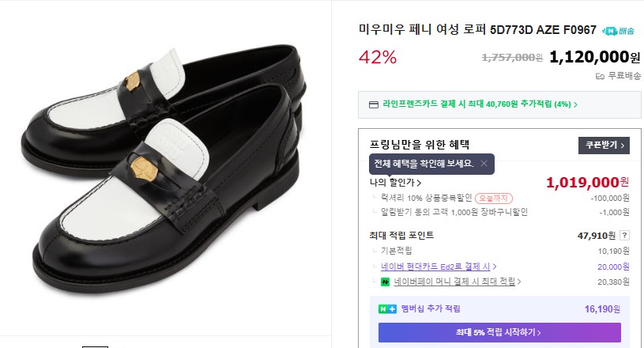Click the credit card icon in LINE Friends banner
This screenshot has width=644, height=348.
point(374,104)
